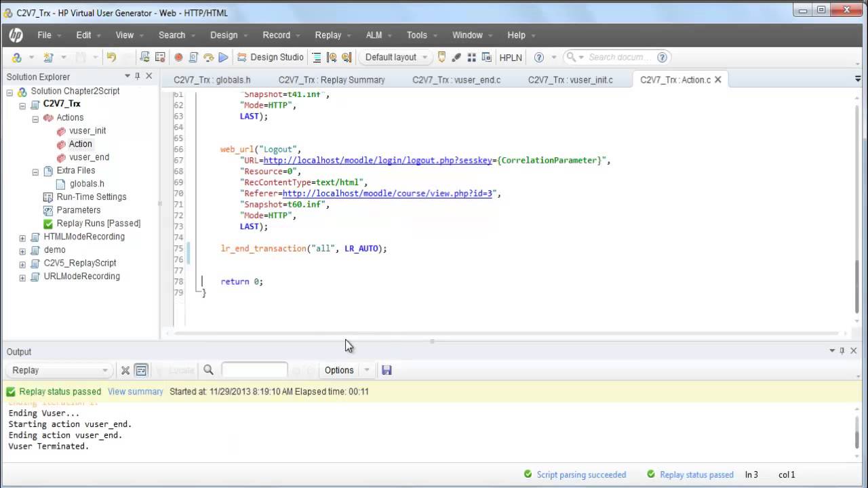Open Solution Explorer panel menu arrow
This screenshot has height=488, width=868.
[x=127, y=76]
